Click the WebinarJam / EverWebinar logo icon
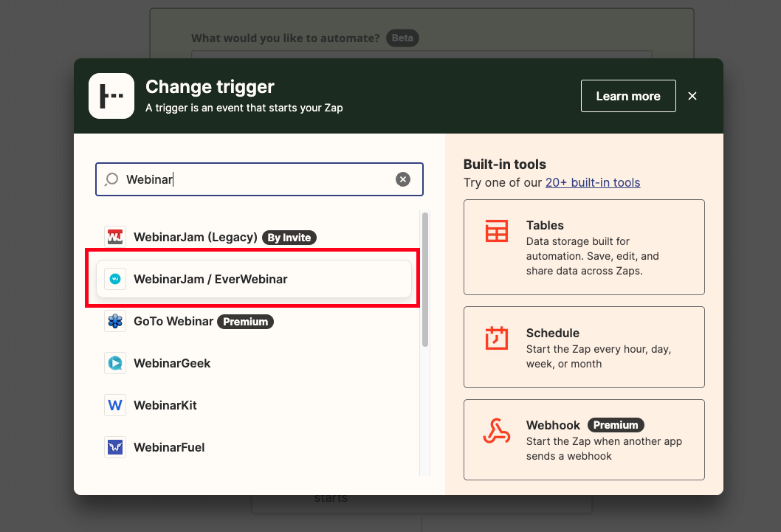This screenshot has height=532, width=781. (x=115, y=279)
